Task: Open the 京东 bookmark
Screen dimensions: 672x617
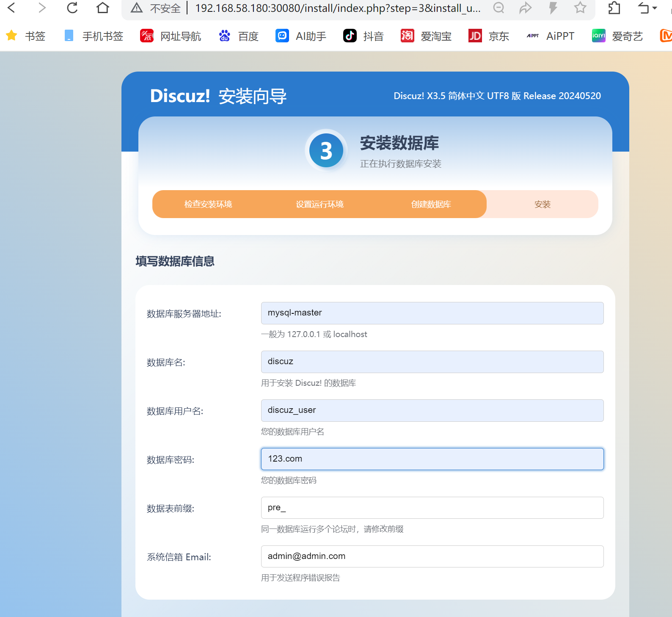Action: click(x=489, y=36)
